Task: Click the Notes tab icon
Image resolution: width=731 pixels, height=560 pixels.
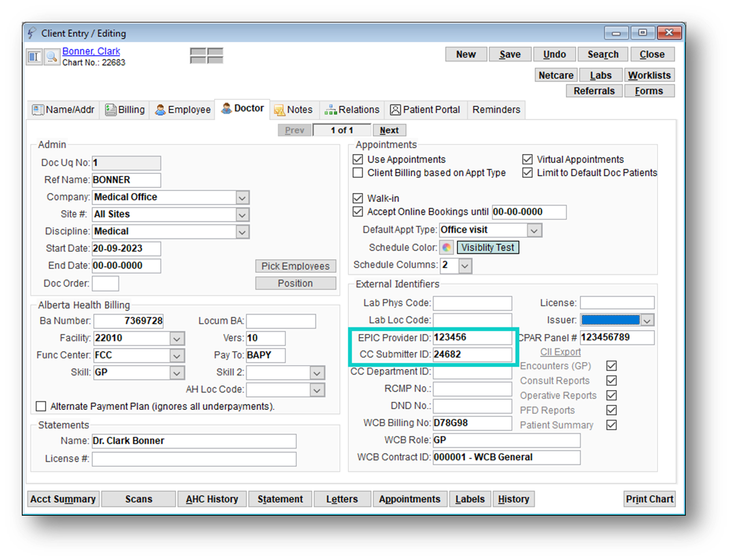Action: [279, 110]
